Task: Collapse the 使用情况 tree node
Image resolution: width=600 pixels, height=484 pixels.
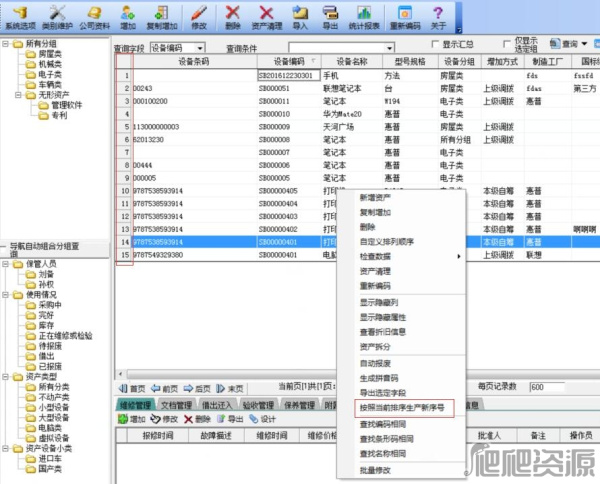Action: (x=7, y=294)
